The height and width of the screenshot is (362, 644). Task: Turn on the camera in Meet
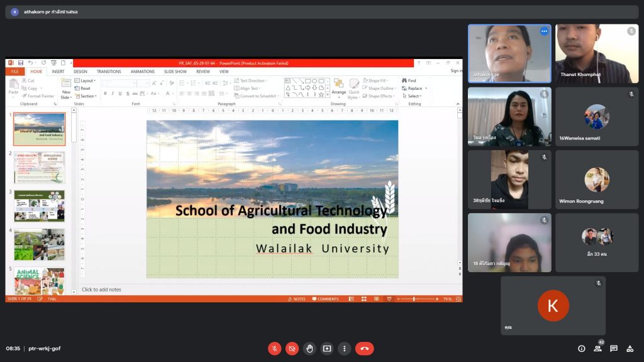tap(292, 348)
